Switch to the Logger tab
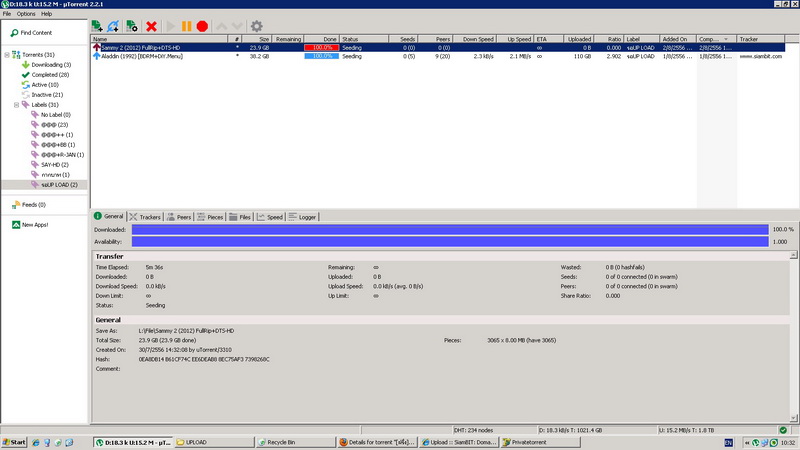Viewport: 800px width, 450px height. (302, 217)
